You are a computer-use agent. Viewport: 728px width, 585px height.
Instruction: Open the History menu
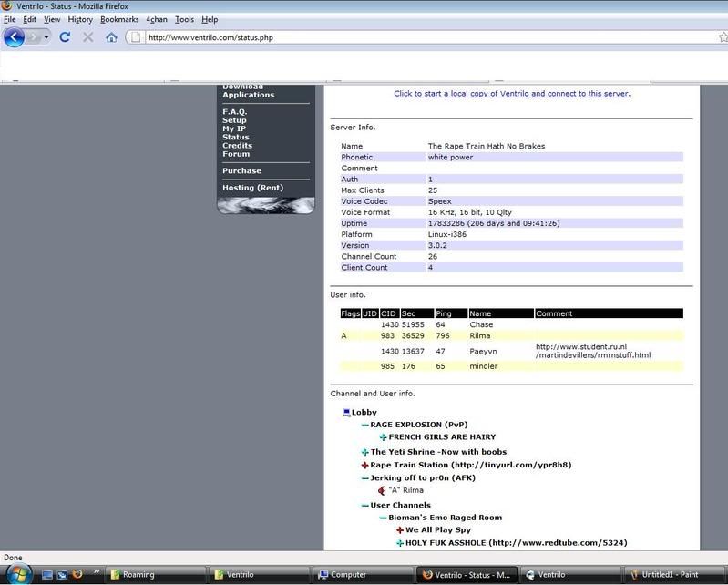[80, 19]
